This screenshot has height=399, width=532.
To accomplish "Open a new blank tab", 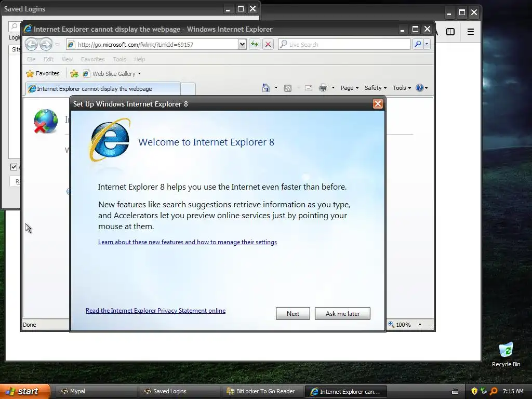I will (x=188, y=89).
